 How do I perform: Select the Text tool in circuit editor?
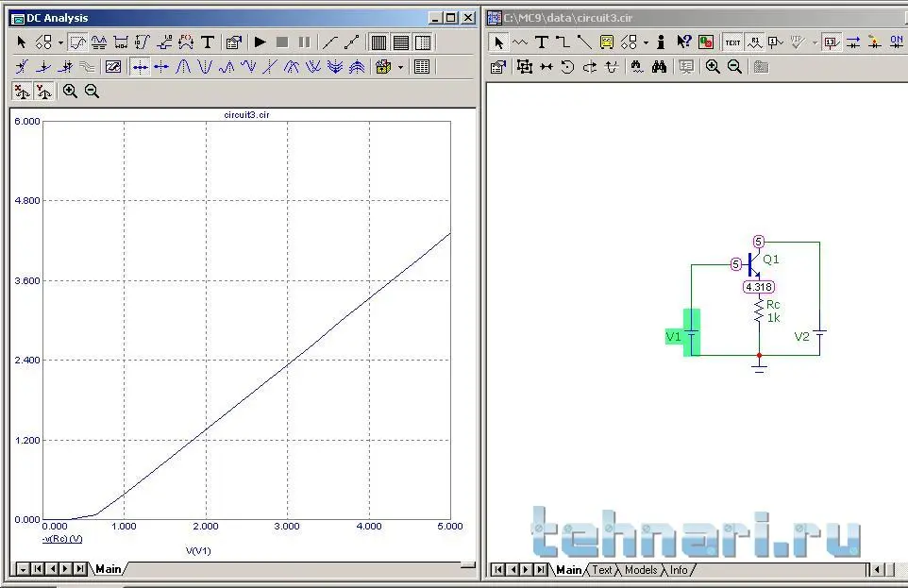[x=542, y=42]
